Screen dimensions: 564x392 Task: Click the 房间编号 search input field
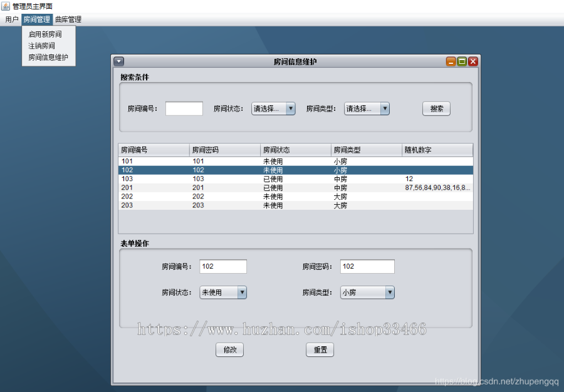184,108
